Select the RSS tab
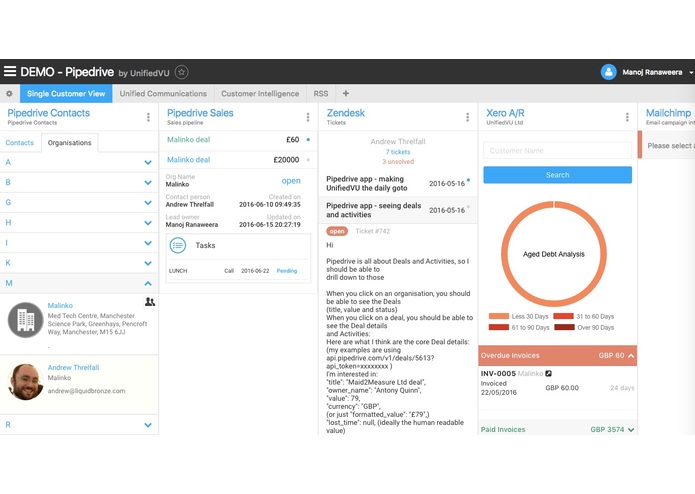Viewport: 695px width, 494px height. point(321,93)
